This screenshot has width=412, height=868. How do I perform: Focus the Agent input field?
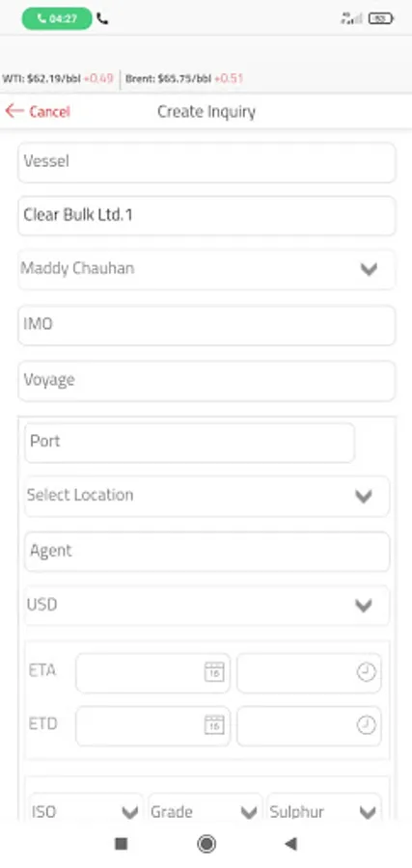206,552
